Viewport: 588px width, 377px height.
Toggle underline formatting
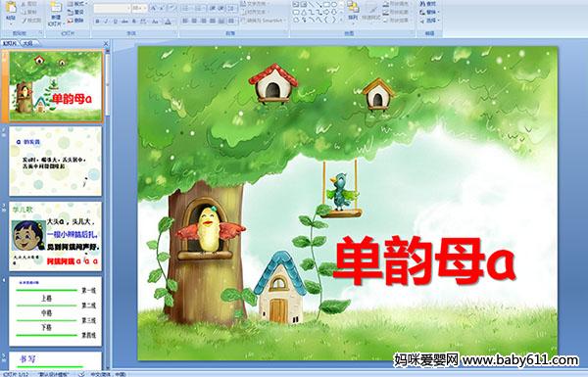[x=115, y=22]
